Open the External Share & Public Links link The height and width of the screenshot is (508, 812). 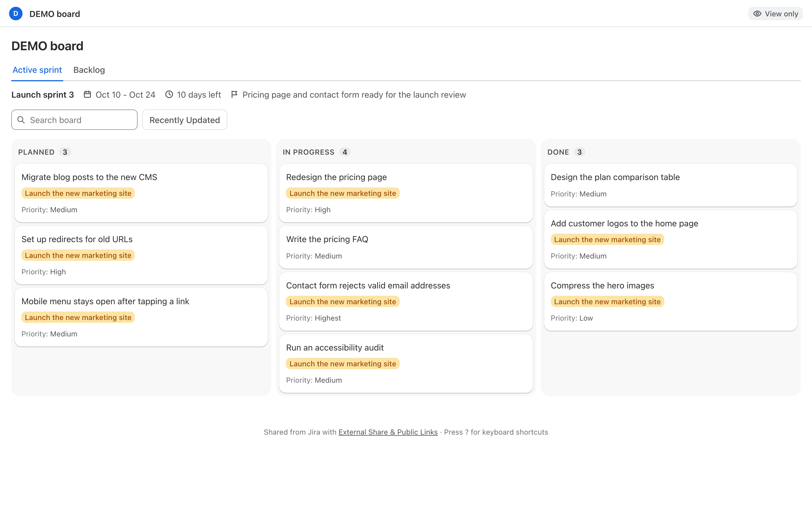point(388,432)
